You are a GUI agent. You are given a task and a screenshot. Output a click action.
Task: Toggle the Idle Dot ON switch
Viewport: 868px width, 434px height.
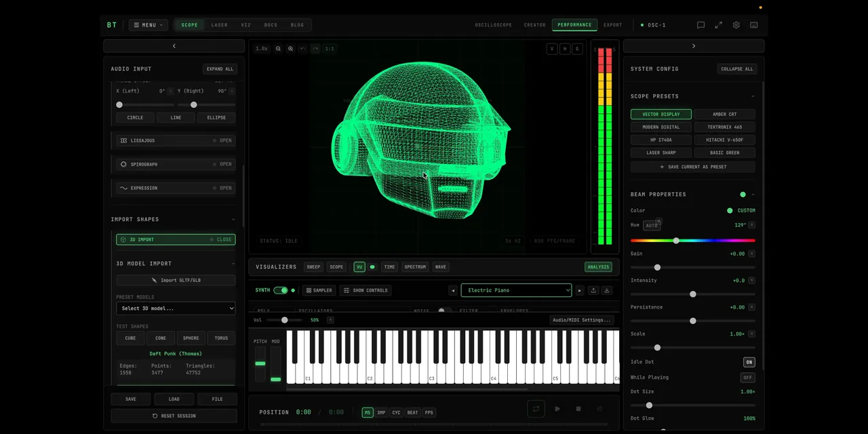pyautogui.click(x=749, y=362)
